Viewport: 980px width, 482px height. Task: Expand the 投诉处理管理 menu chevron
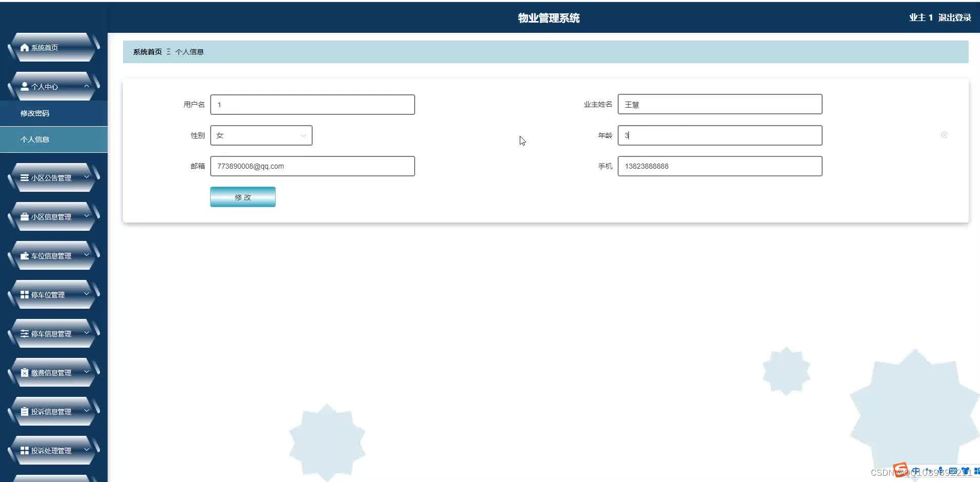87,450
